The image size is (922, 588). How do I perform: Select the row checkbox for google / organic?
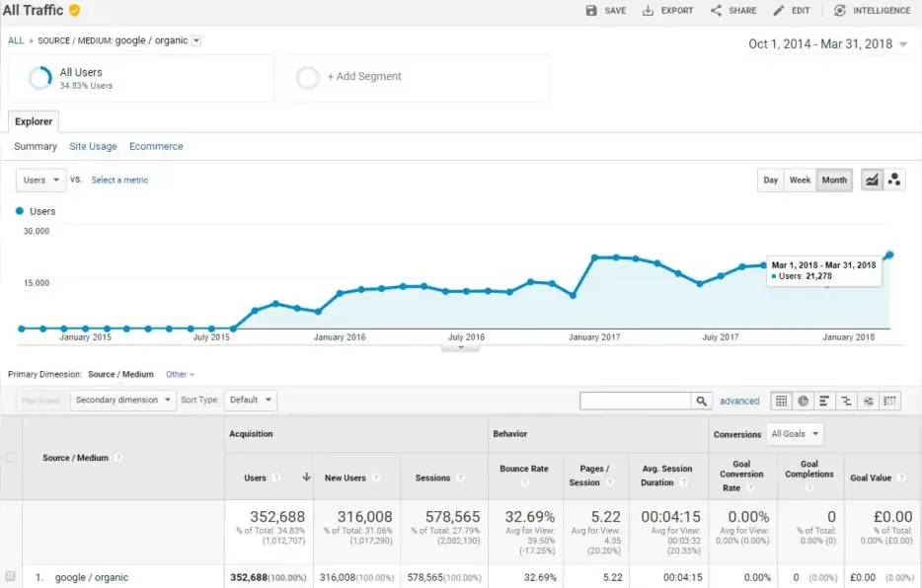pos(13,576)
